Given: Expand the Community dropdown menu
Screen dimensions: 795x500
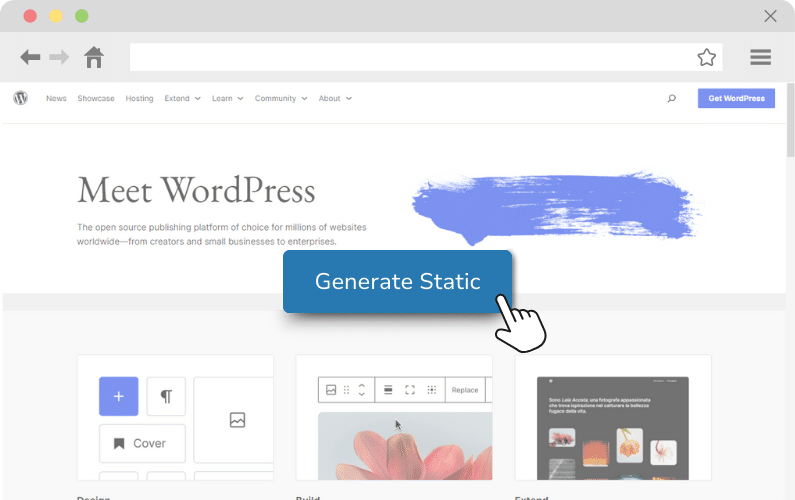Looking at the screenshot, I should (281, 98).
